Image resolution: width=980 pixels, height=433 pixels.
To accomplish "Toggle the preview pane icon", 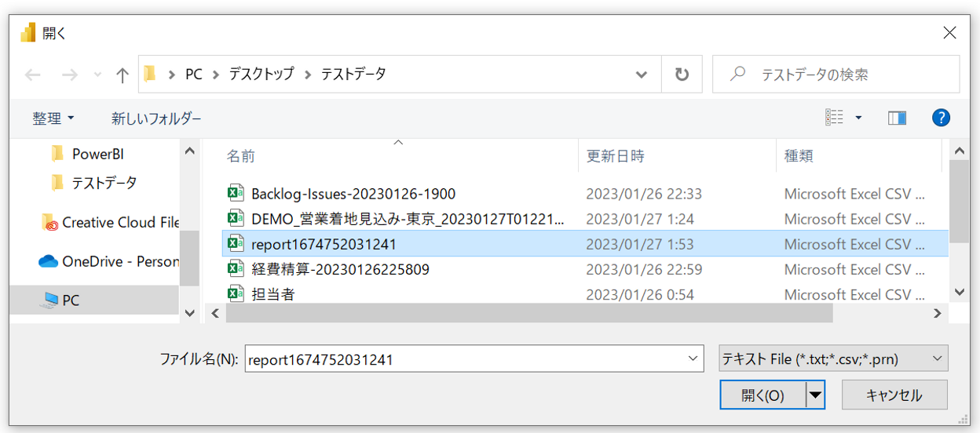I will [x=898, y=118].
